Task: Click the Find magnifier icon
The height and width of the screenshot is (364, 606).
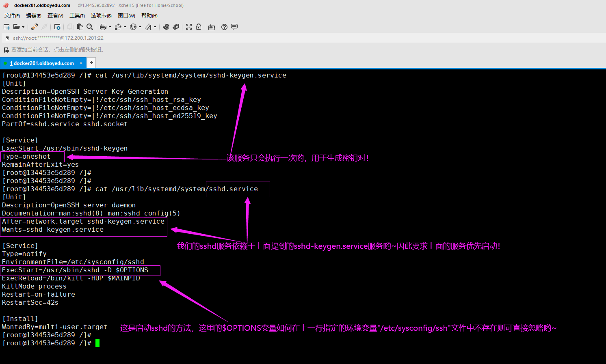Action: point(90,27)
